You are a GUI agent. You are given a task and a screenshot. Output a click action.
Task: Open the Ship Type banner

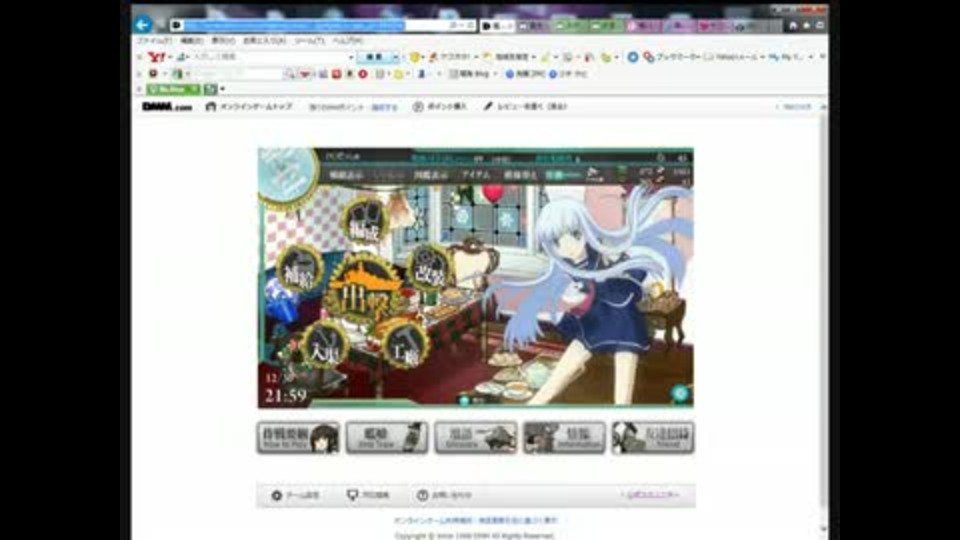pyautogui.click(x=387, y=438)
